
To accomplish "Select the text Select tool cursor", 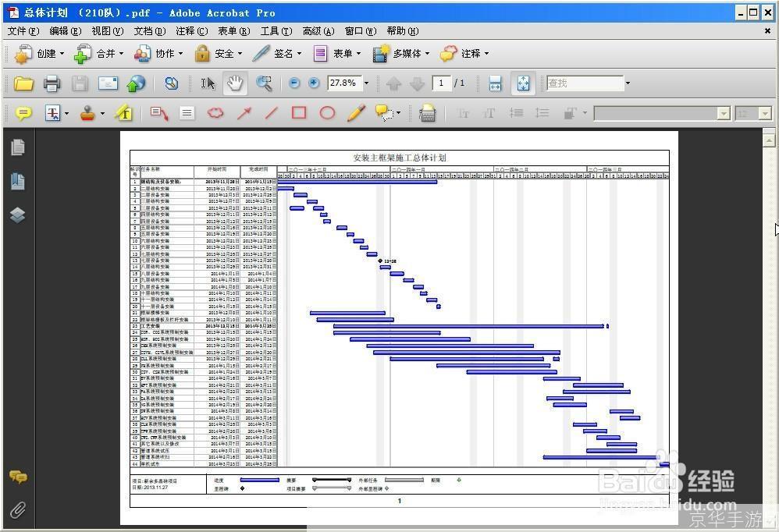I will point(208,83).
